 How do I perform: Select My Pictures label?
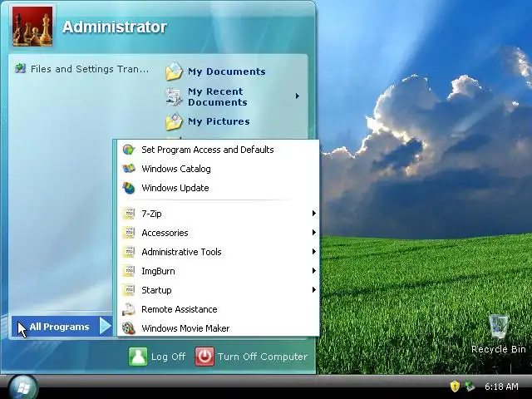(219, 121)
